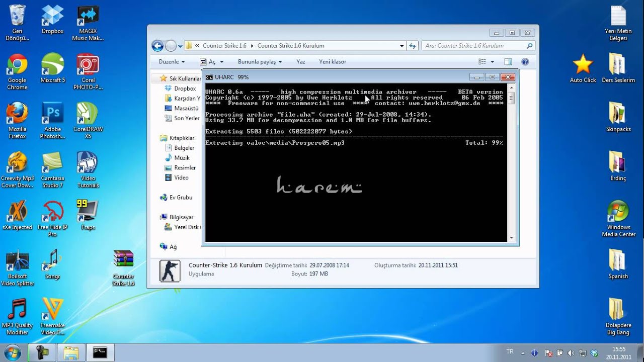
Task: Open the Mozilla Firefox desktop icon
Action: point(17,121)
